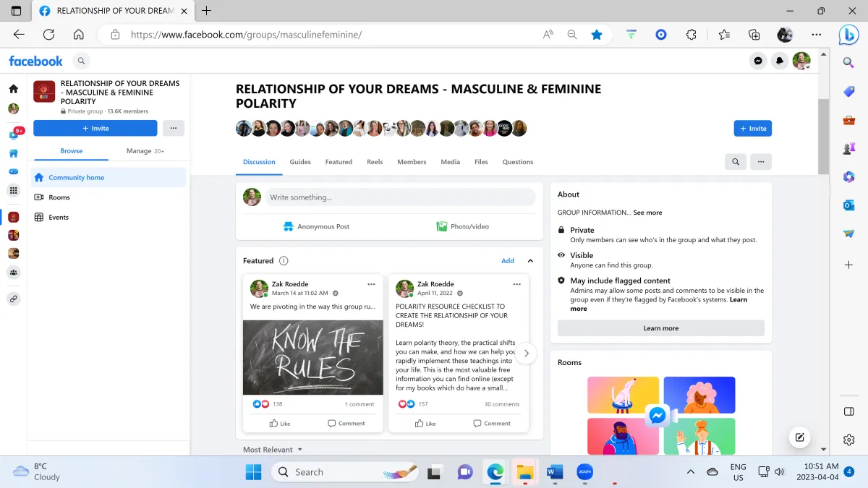Image resolution: width=868 pixels, height=488 pixels.
Task: Open Facebook search magnifier icon
Action: [x=81, y=61]
